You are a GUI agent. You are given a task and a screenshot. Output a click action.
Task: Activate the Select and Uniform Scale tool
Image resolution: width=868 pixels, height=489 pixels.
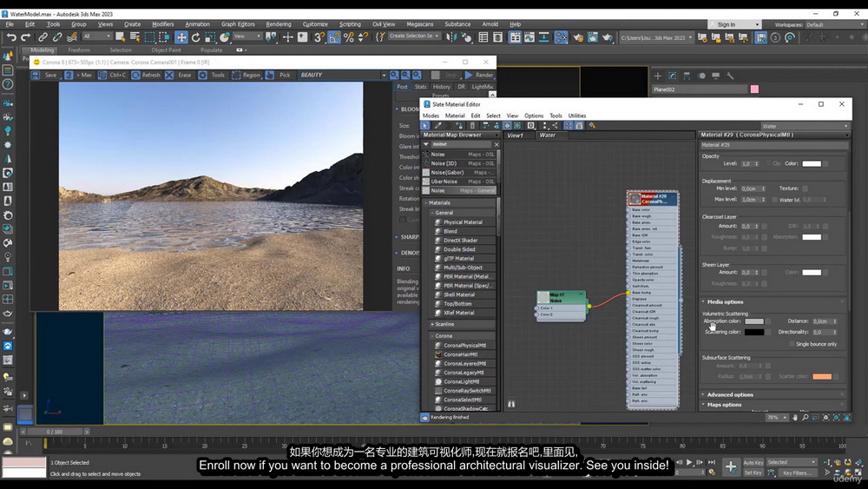tap(210, 37)
